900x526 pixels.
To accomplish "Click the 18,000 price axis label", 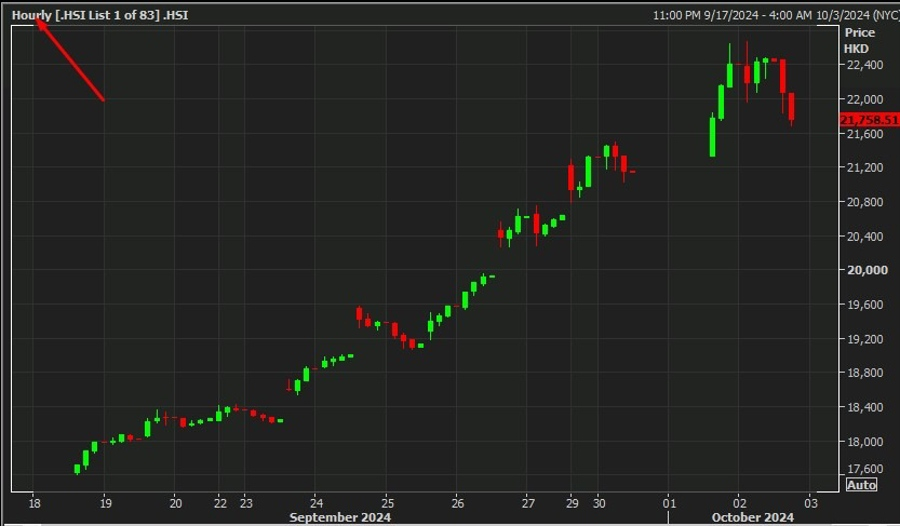I will pos(864,441).
